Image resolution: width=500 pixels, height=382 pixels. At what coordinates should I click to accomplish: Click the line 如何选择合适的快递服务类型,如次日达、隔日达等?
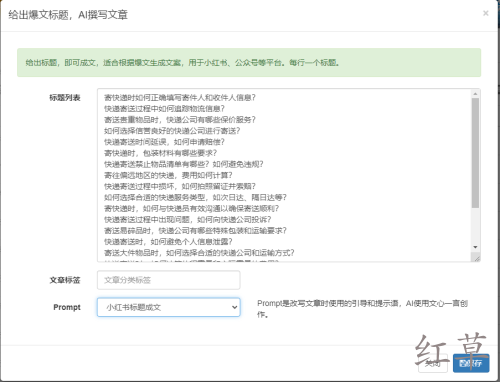(x=195, y=197)
